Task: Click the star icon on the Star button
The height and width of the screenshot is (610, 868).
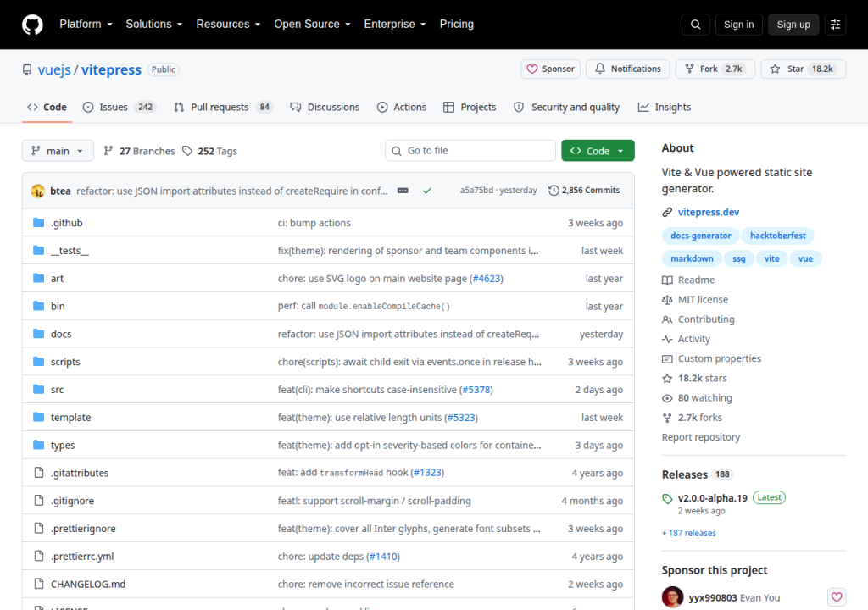Action: point(775,69)
